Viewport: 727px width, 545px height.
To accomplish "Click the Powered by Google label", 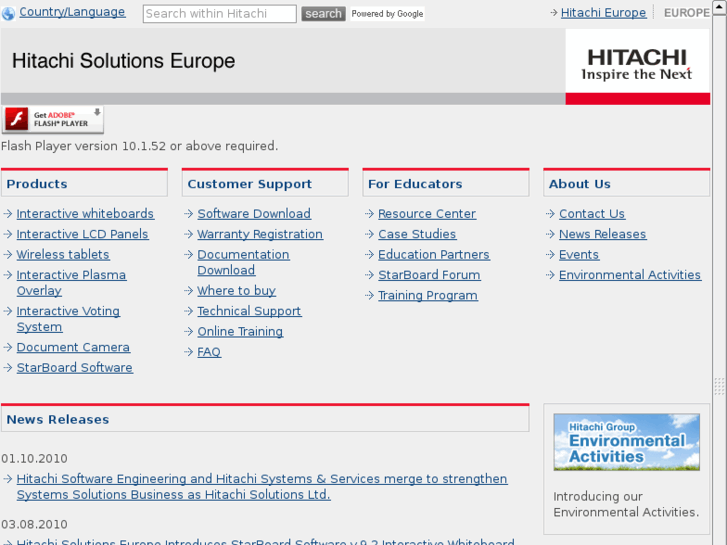I will [387, 14].
